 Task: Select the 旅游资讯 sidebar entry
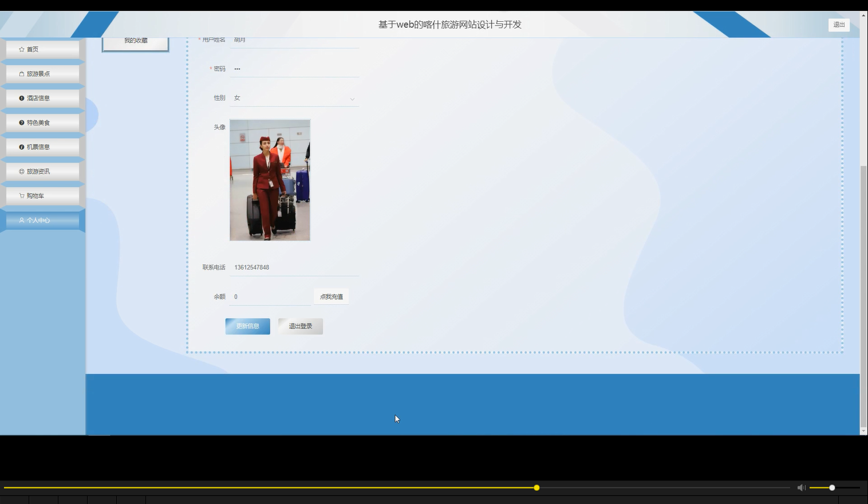point(42,171)
